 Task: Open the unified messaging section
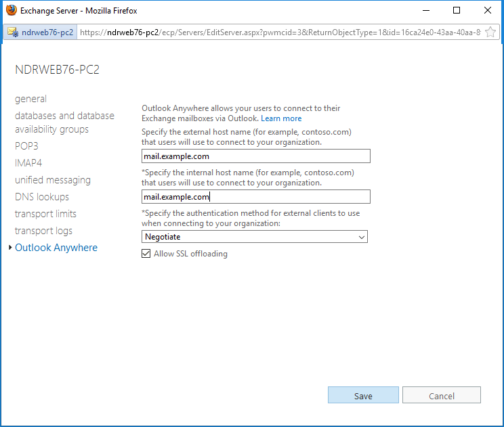click(x=53, y=180)
